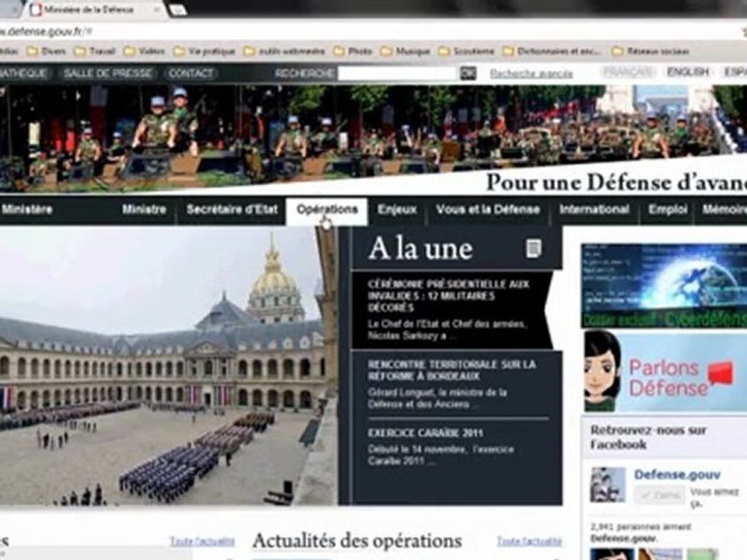Viewport: 747px width, 560px height.
Task: Open Secrétaire d'Etat menu item
Action: coord(232,209)
